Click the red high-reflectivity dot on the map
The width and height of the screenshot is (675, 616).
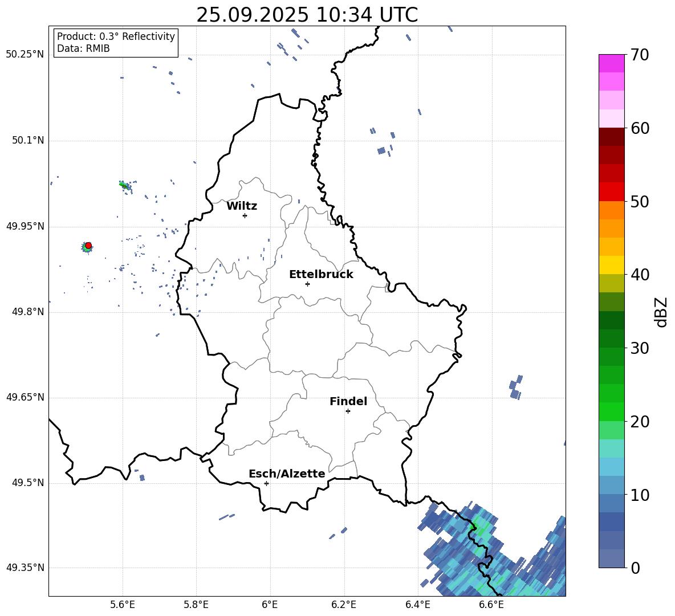pos(88,246)
